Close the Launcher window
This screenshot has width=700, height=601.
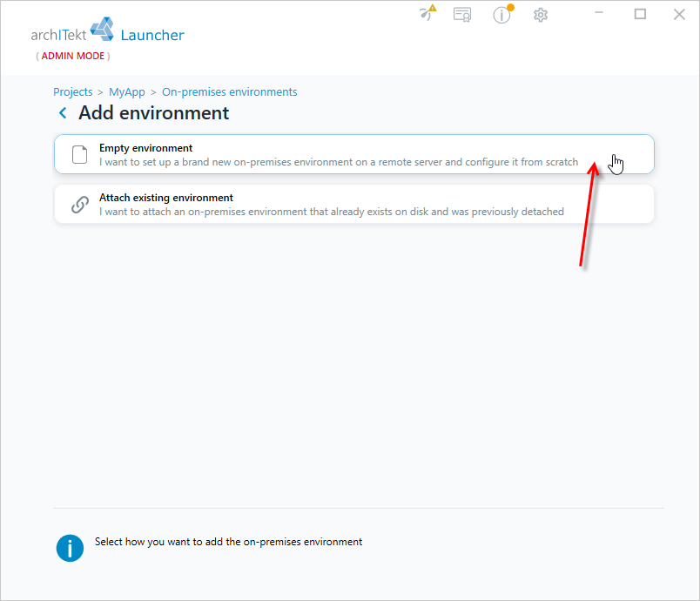tap(679, 14)
